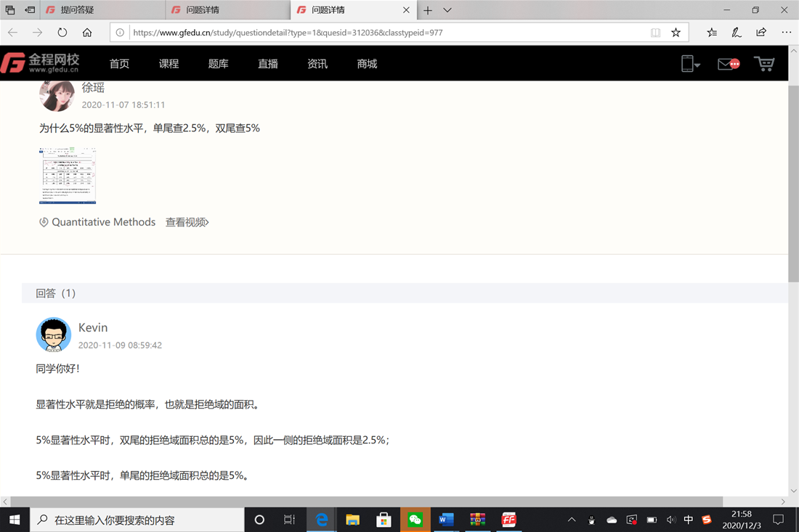Open the add notes pen icon
Image resolution: width=799 pixels, height=532 pixels.
pyautogui.click(x=737, y=33)
